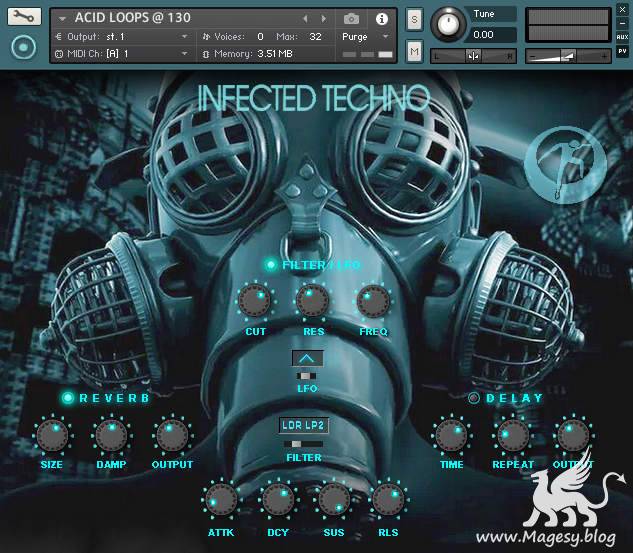Mute the instrument with M button
This screenshot has height=553, width=633.
coord(414,51)
